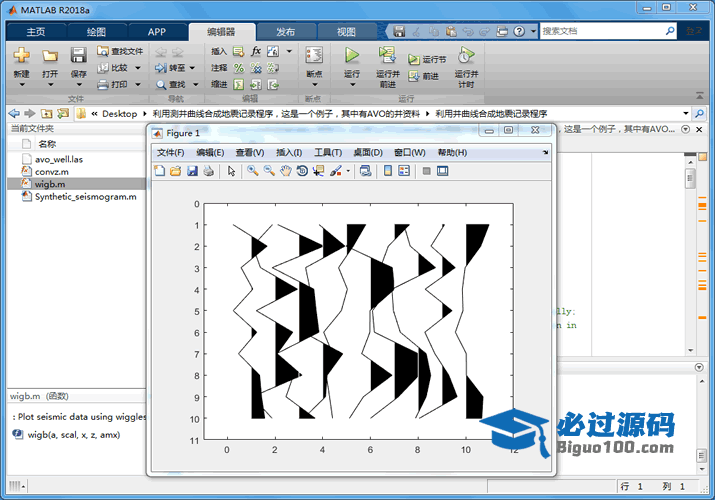Select avo_well.las in the file list
The image size is (715, 500).
click(x=59, y=159)
